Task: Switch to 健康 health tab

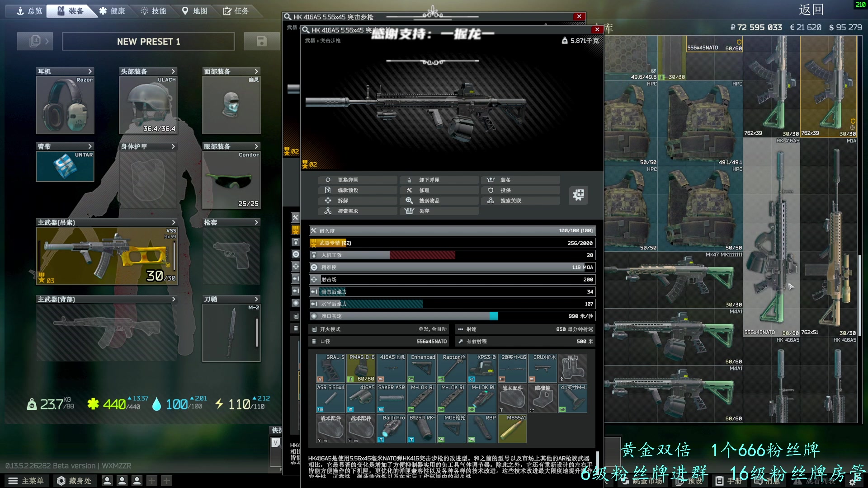Action: pyautogui.click(x=112, y=11)
